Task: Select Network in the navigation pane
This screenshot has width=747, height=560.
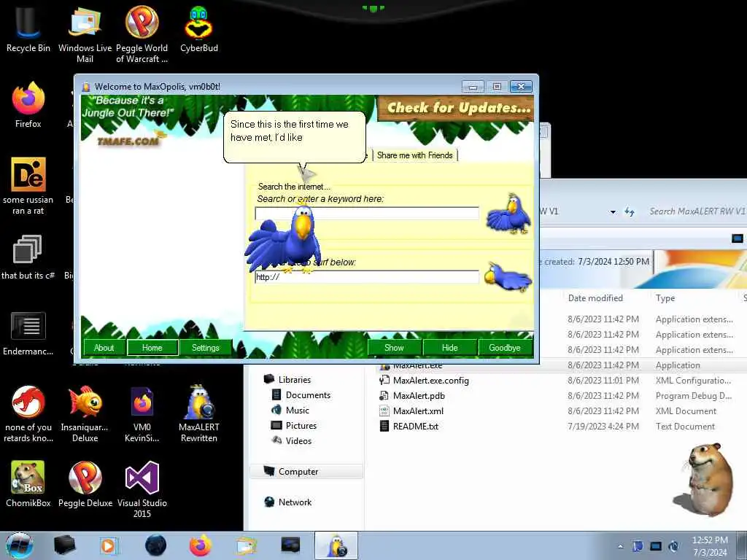Action: point(287,502)
